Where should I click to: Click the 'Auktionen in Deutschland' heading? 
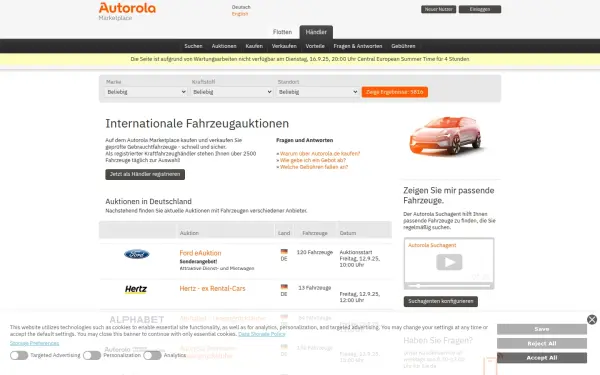tap(148, 201)
